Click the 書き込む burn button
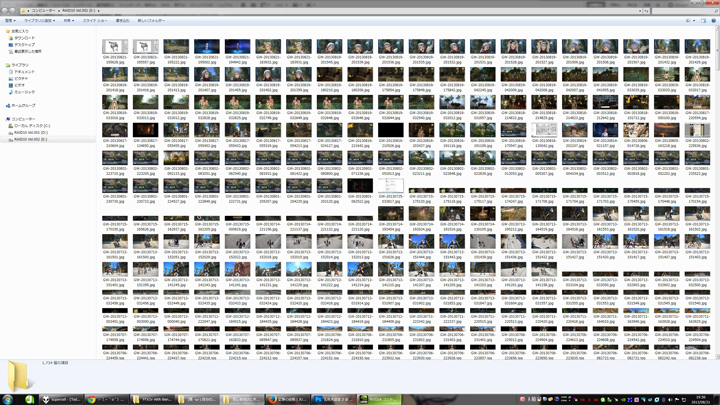720x405 pixels. tap(123, 21)
